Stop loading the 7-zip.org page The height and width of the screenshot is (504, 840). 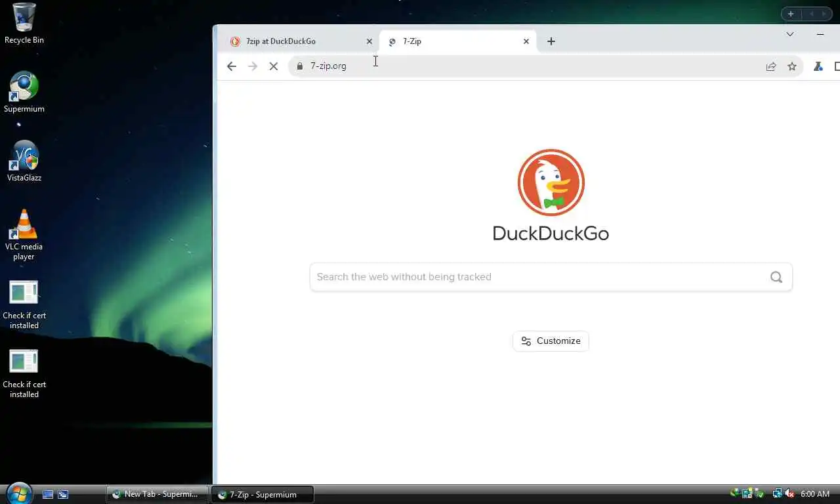click(274, 66)
